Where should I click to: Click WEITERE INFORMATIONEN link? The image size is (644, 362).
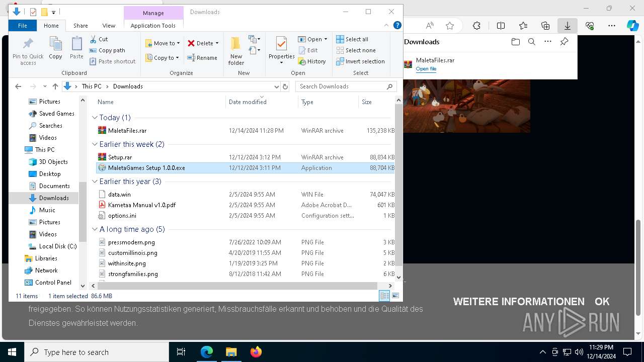[x=519, y=302]
